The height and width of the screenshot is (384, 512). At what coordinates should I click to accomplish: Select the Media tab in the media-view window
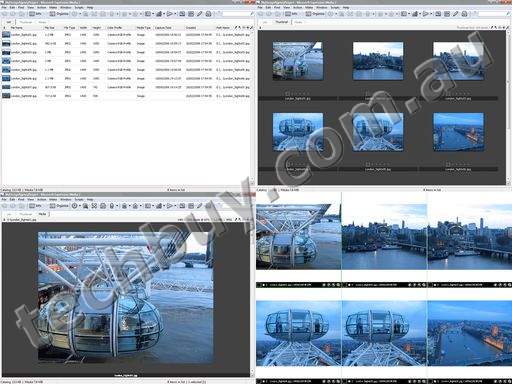42,214
